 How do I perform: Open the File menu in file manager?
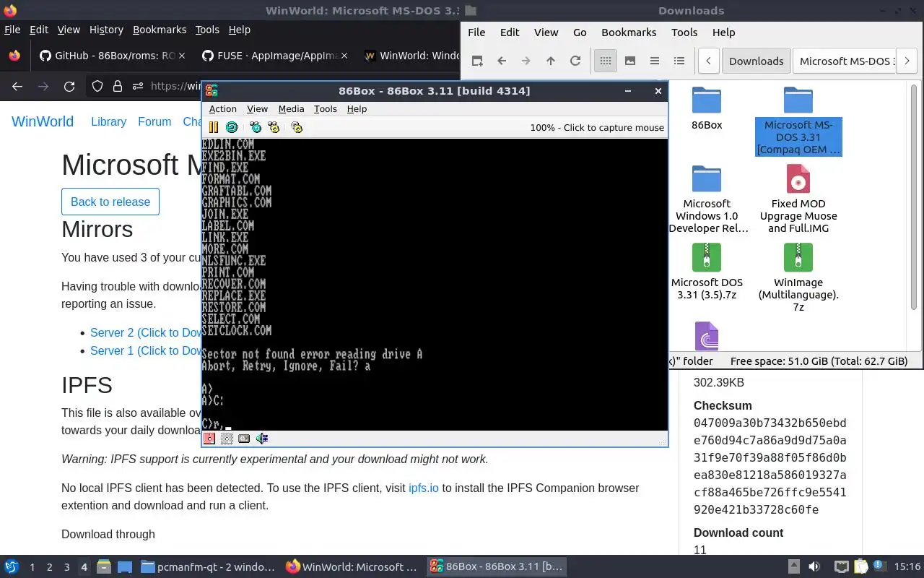pos(476,32)
